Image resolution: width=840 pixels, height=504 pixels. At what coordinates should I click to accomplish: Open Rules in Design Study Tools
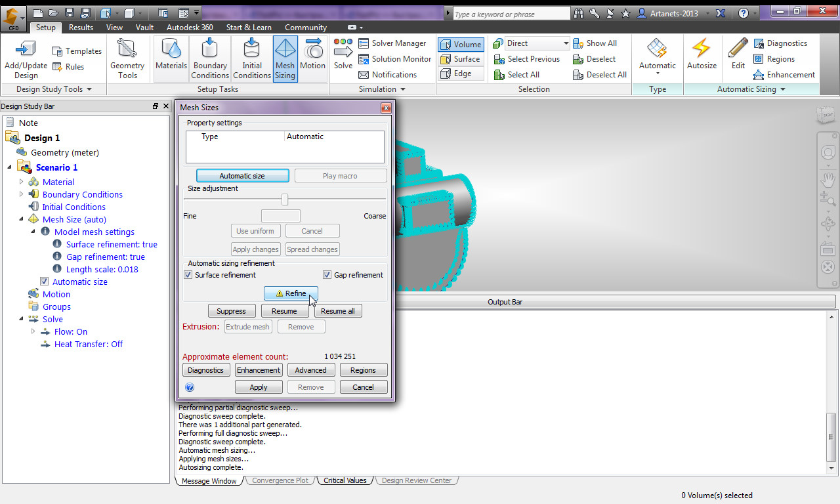[x=68, y=67]
